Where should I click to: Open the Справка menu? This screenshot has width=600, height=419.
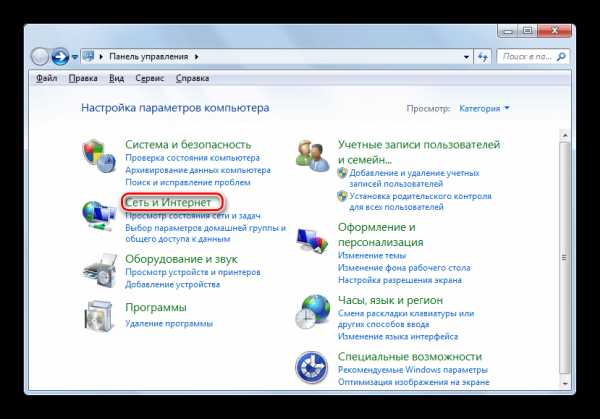192,78
